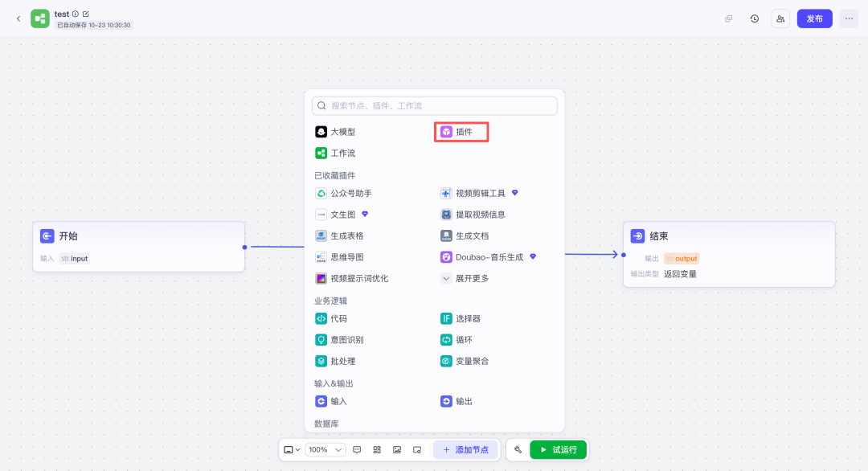Screen dimensions: 868x471
Task: Click the debug wrench icon
Action: pyautogui.click(x=518, y=450)
